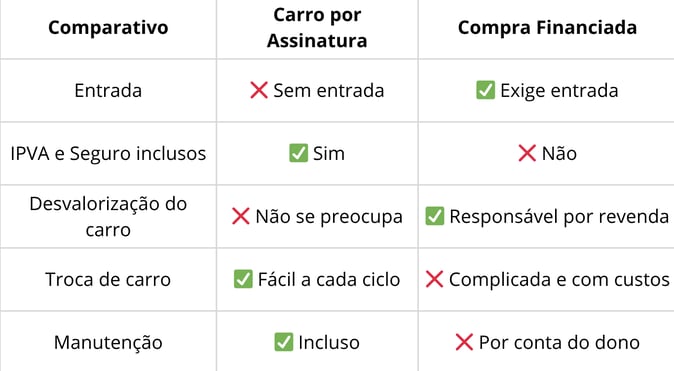Viewport: 674px width, 371px height.
Task: Click the IPVA e Seguro inclusos label
Action: (108, 153)
